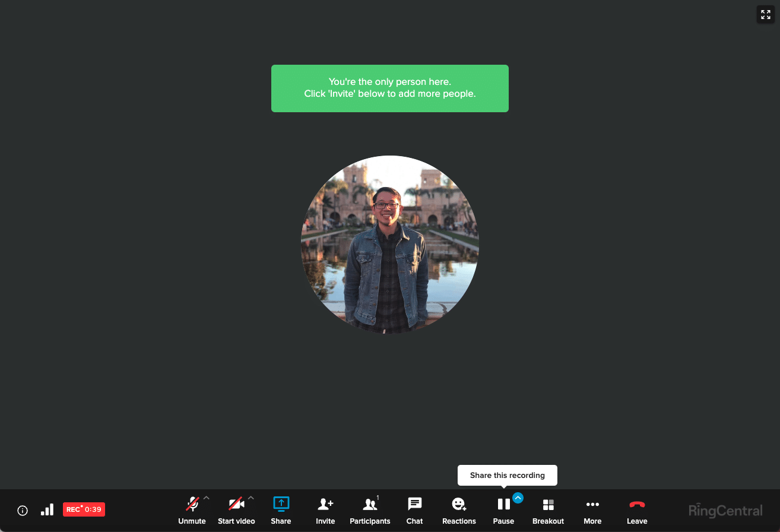
Task: Leave the meeting
Action: (637, 509)
